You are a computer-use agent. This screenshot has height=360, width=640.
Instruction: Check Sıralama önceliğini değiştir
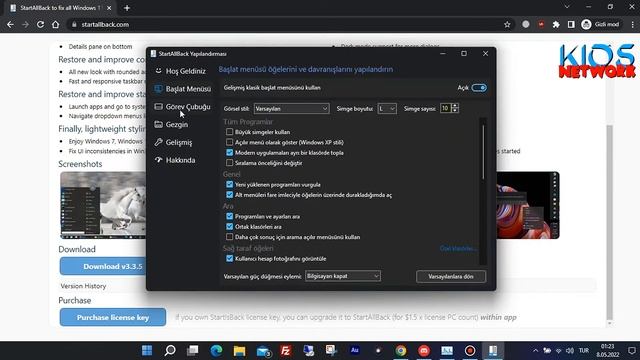tap(229, 163)
